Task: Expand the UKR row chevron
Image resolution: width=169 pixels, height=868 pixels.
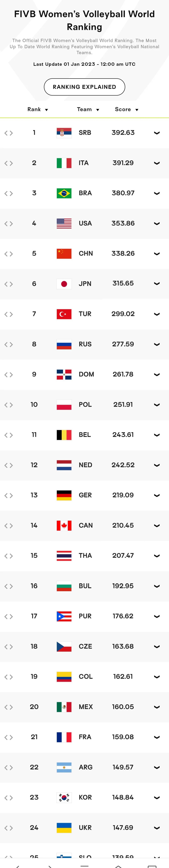Action: (x=157, y=828)
